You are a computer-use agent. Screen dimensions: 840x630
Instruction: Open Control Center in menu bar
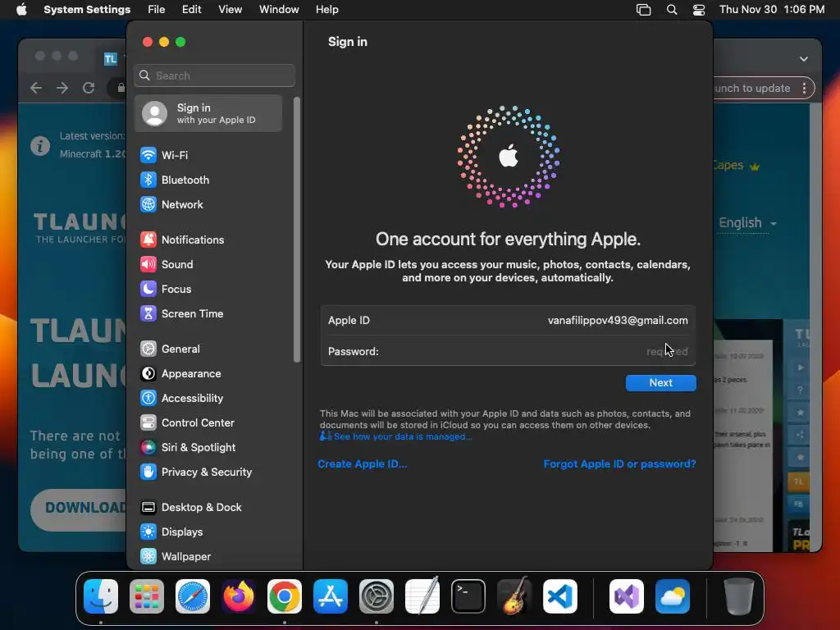pyautogui.click(x=699, y=10)
